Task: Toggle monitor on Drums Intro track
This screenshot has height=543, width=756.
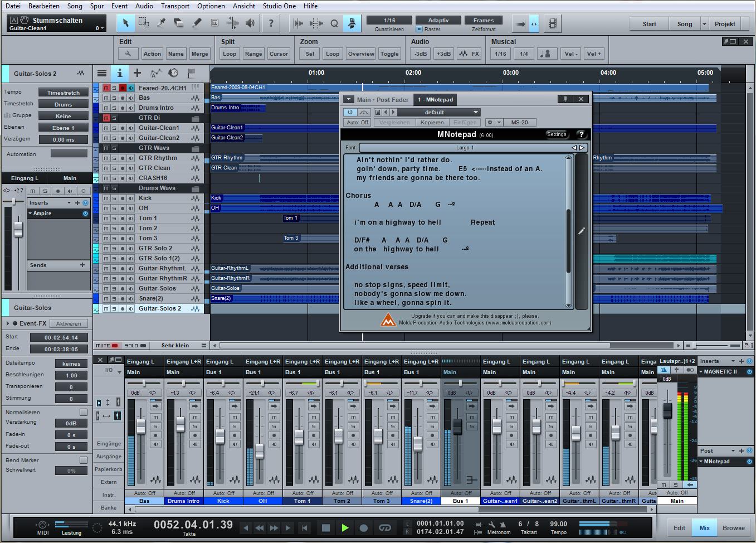Action: point(131,108)
